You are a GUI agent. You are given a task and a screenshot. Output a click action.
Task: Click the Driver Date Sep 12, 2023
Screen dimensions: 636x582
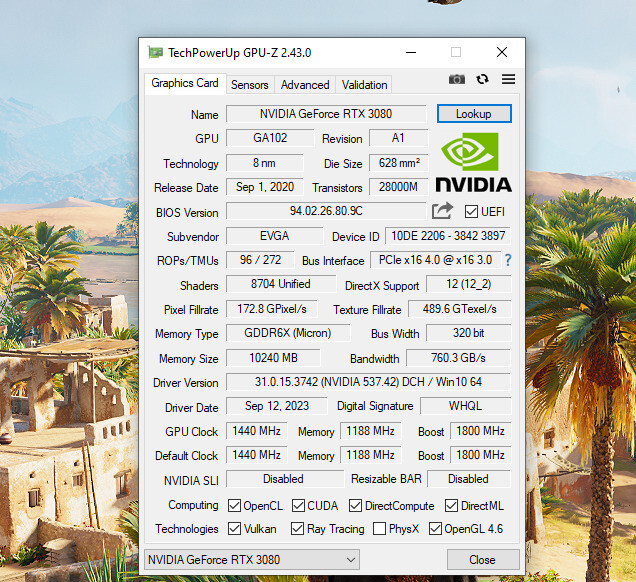pyautogui.click(x=277, y=406)
